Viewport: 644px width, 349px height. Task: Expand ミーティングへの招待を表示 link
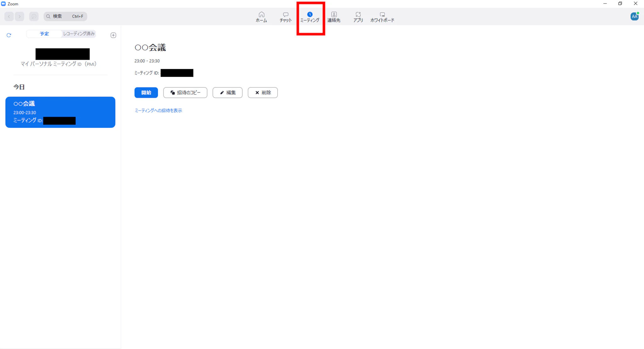[158, 110]
